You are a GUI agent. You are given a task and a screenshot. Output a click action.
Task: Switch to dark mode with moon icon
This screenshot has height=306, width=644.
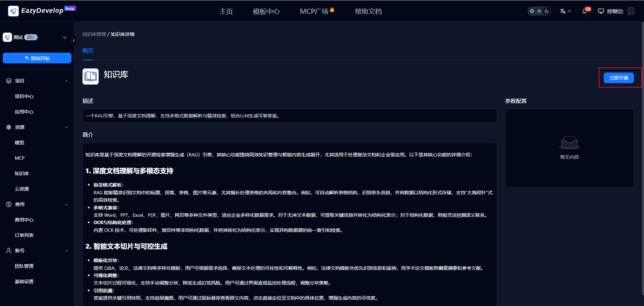click(547, 11)
